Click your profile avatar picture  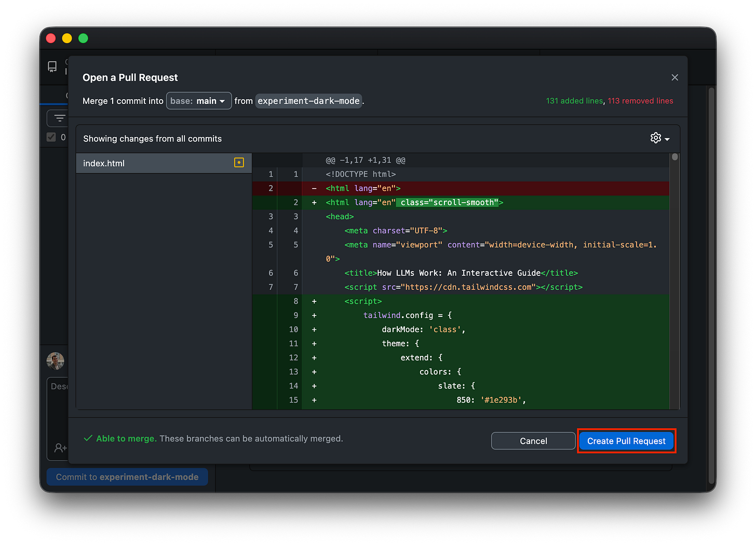pyautogui.click(x=55, y=361)
